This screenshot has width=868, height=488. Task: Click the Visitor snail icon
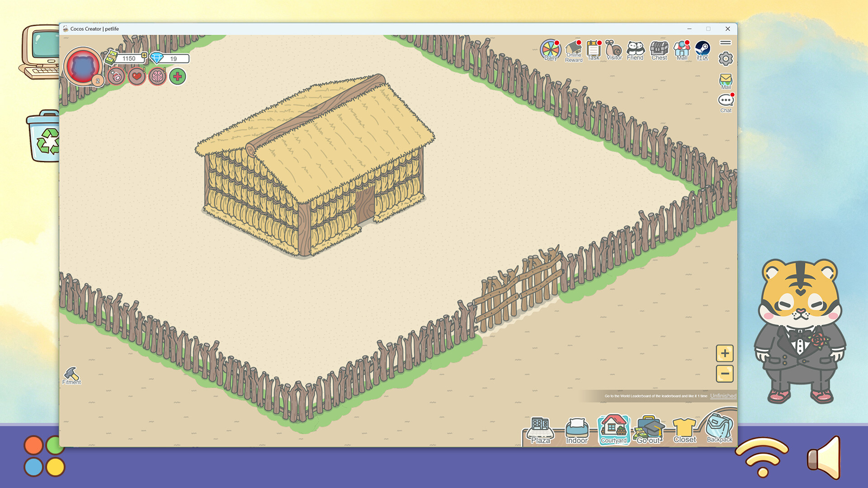pos(614,50)
